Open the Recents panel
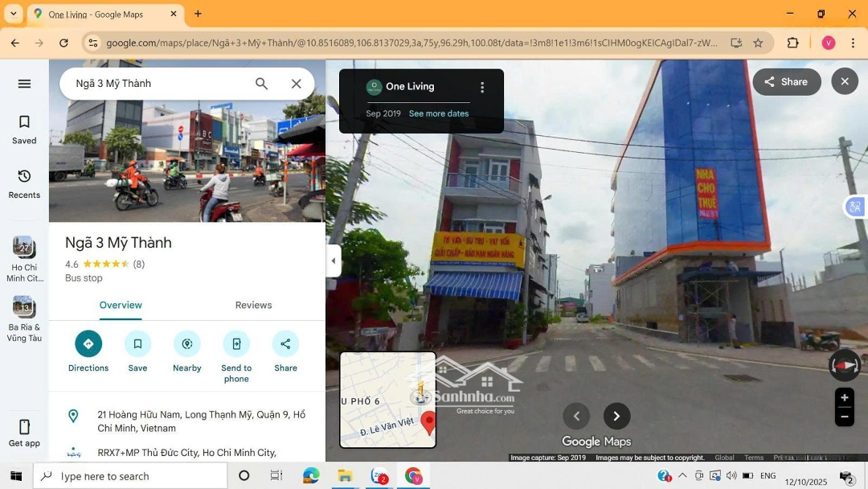The image size is (868, 489). coord(24,183)
